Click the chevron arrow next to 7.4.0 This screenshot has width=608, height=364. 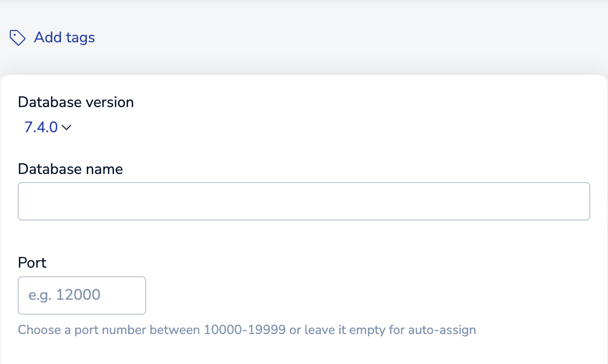[x=66, y=127]
